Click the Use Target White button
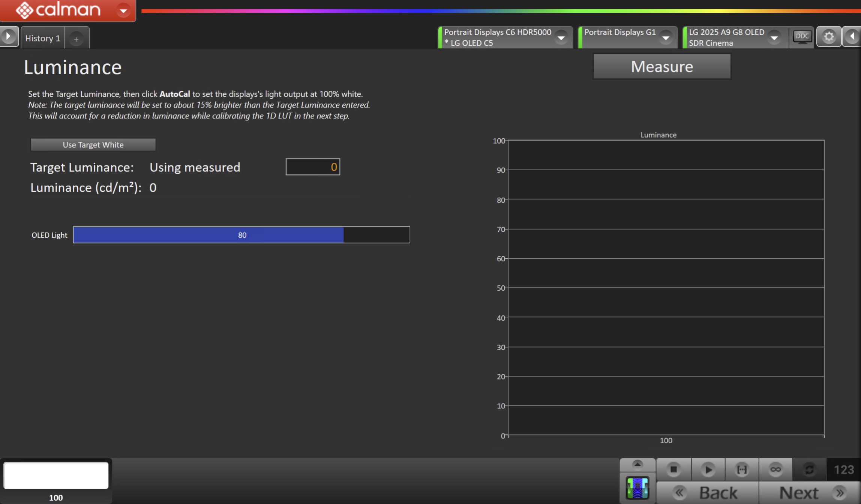 click(93, 145)
